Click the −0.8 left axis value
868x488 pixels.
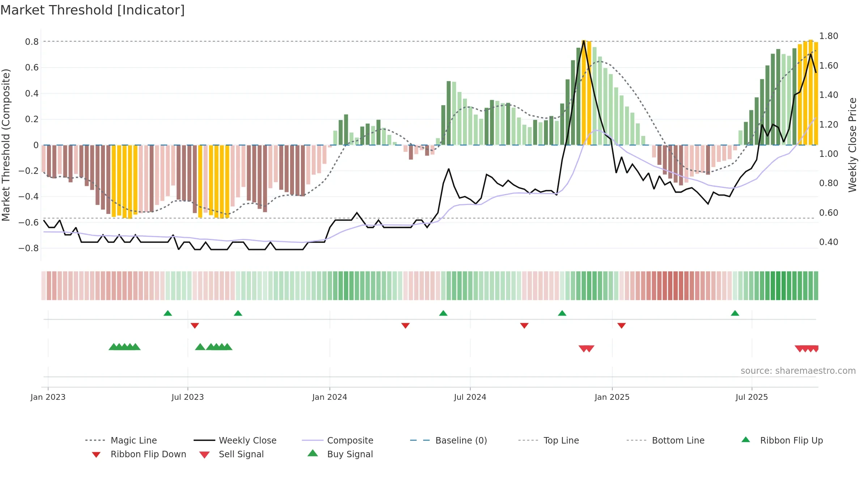[29, 248]
